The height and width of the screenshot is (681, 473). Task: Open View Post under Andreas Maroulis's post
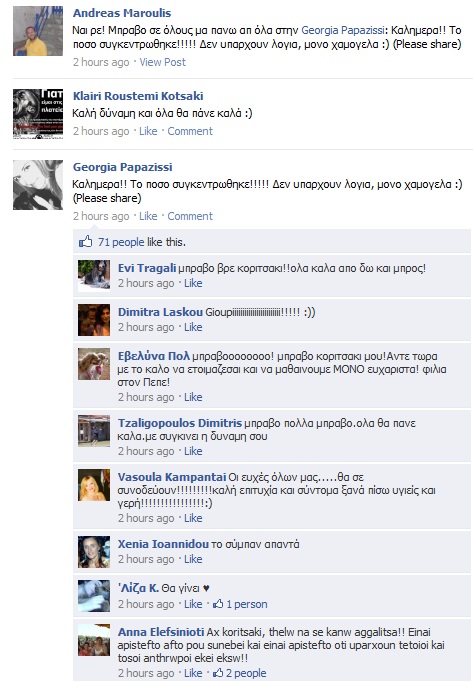(162, 62)
